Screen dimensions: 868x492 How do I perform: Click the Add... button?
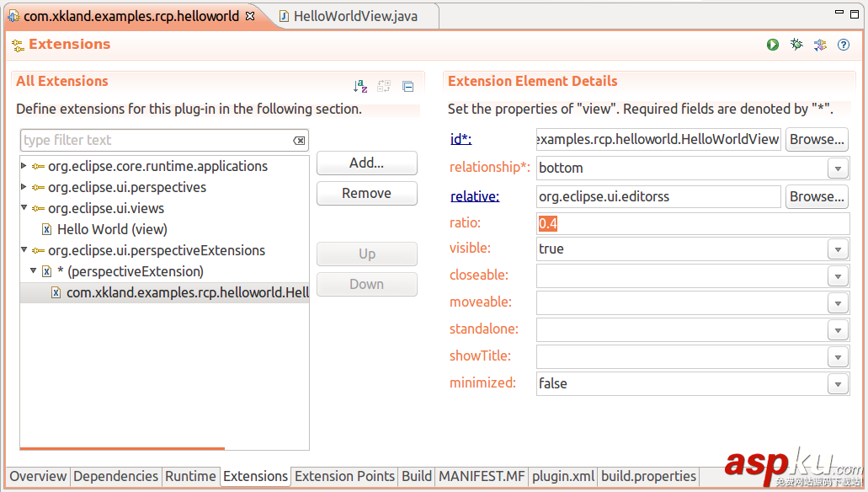(366, 163)
